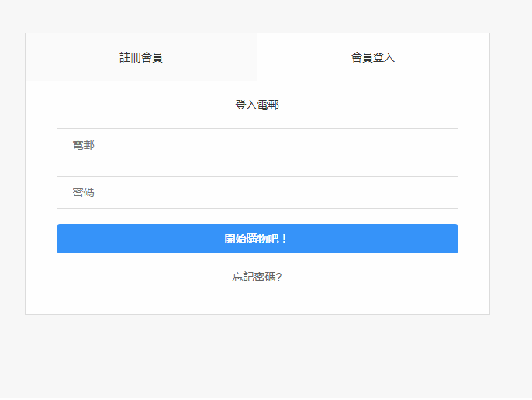Choose the grey 註冊會員 tab header
Image resolution: width=532 pixels, height=400 pixels.
point(141,57)
